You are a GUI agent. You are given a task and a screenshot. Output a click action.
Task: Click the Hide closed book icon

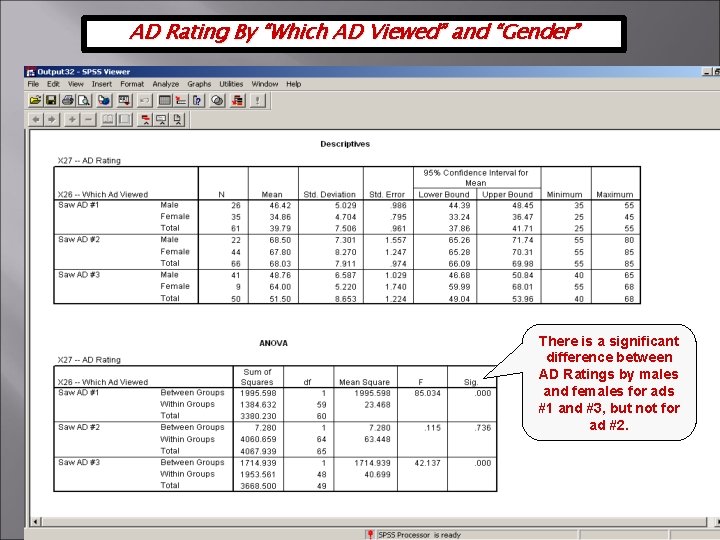124,120
